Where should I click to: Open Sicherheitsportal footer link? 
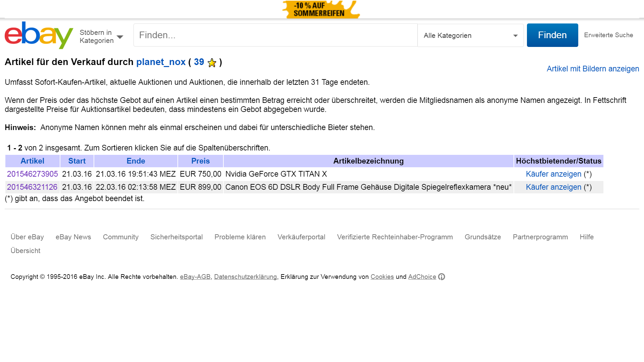(176, 237)
